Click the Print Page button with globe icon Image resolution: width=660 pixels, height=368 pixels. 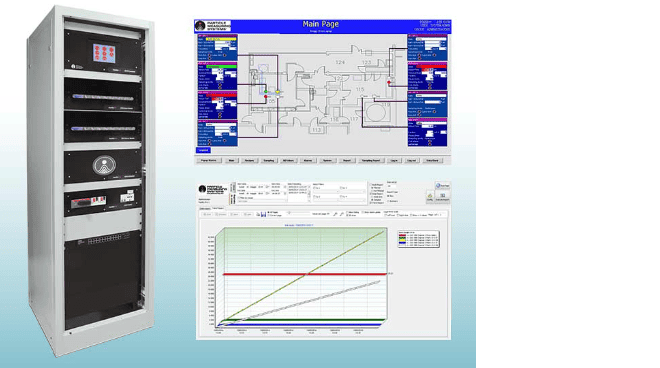[442, 185]
